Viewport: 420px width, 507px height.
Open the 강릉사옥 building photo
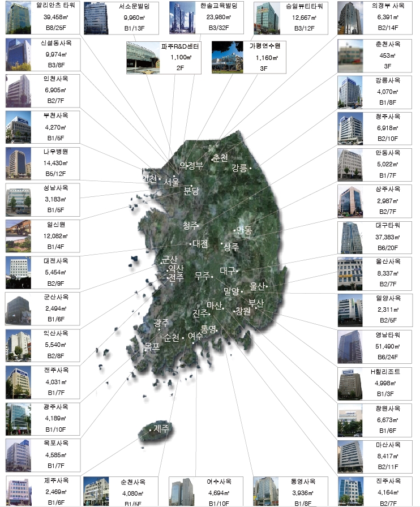(x=350, y=92)
